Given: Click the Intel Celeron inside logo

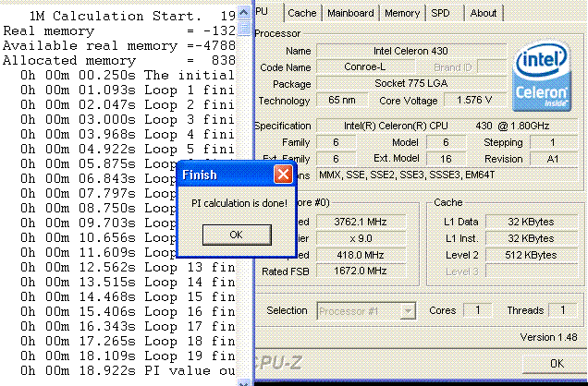Looking at the screenshot, I should click(x=542, y=77).
